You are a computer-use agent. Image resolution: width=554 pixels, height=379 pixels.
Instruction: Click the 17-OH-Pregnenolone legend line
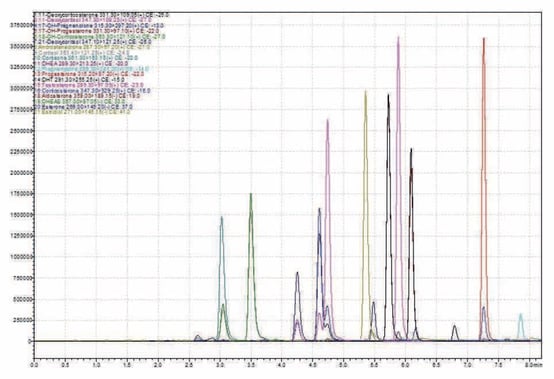point(99,26)
